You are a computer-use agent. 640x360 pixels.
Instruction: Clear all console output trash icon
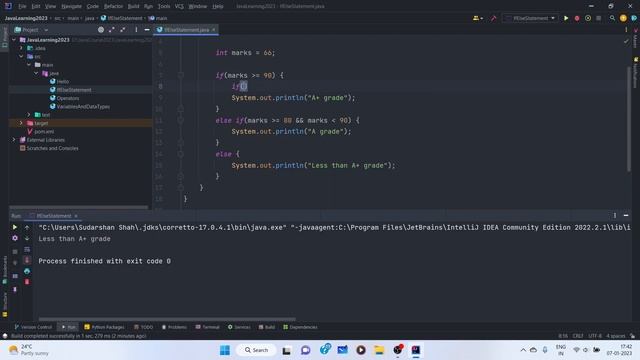27,282
